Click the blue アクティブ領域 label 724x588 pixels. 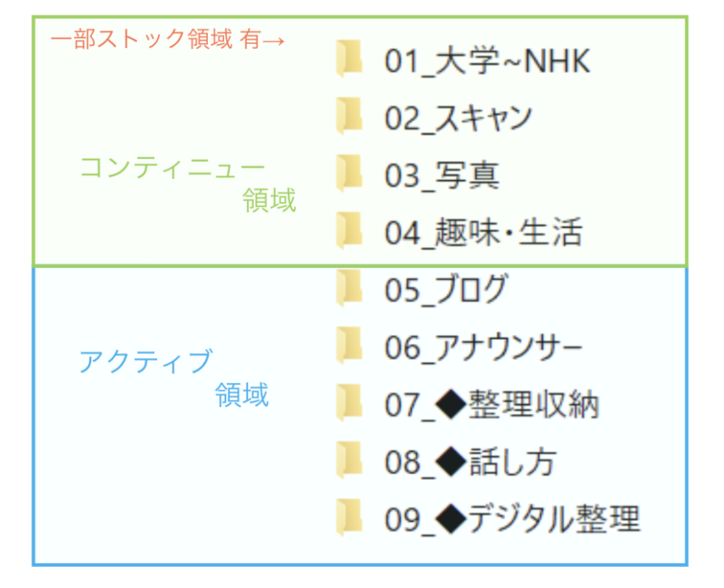coord(174,378)
